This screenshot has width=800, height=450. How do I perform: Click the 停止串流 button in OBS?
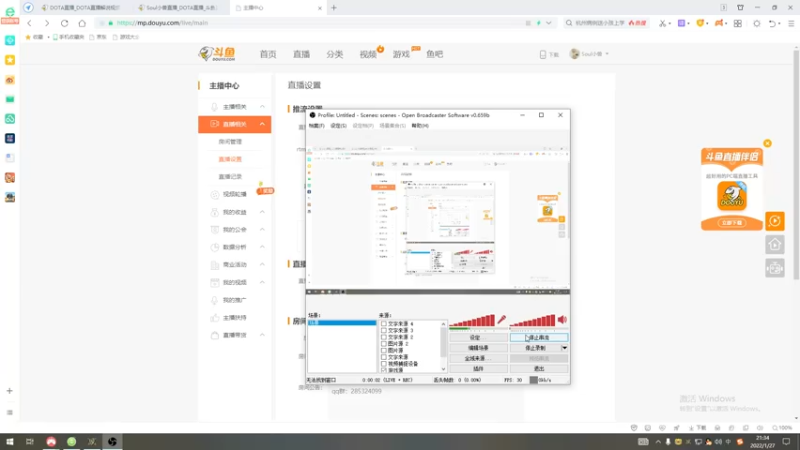[x=539, y=338]
